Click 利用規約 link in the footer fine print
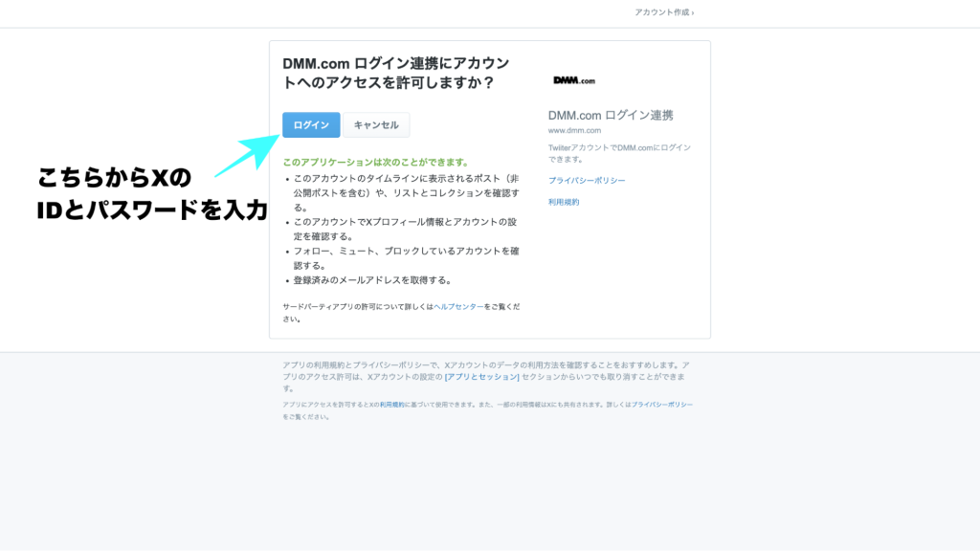Screen dimensions: 980x551 point(392,405)
